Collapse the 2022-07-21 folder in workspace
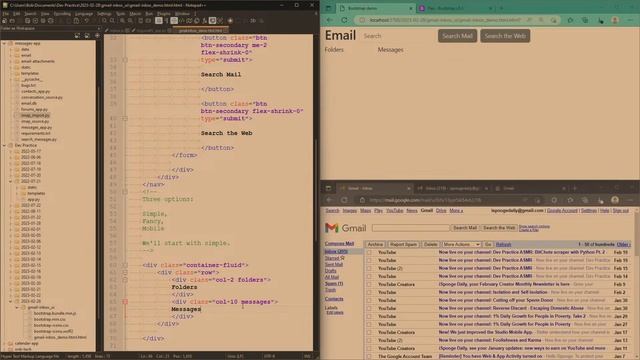 [11, 181]
